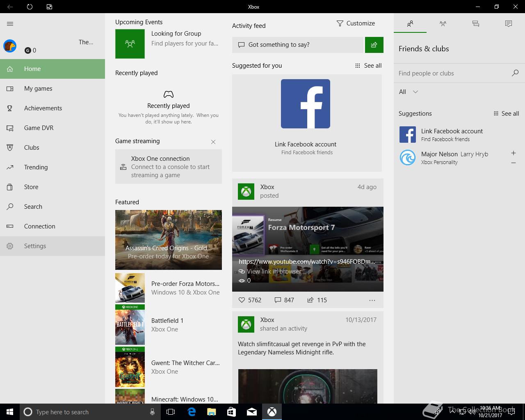
Task: Expand the All filter dropdown
Action: 409,92
